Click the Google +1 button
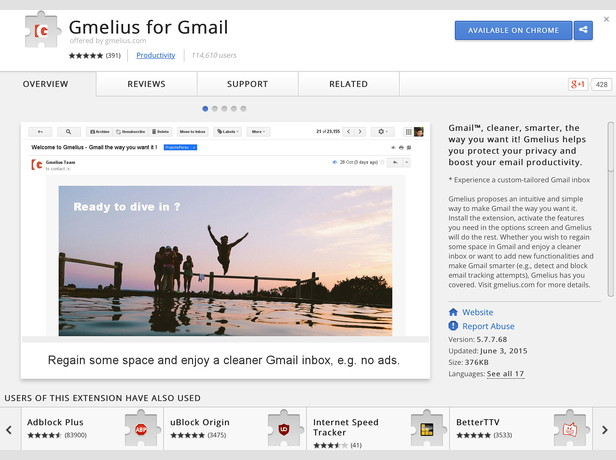The height and width of the screenshot is (460, 616). [x=578, y=84]
